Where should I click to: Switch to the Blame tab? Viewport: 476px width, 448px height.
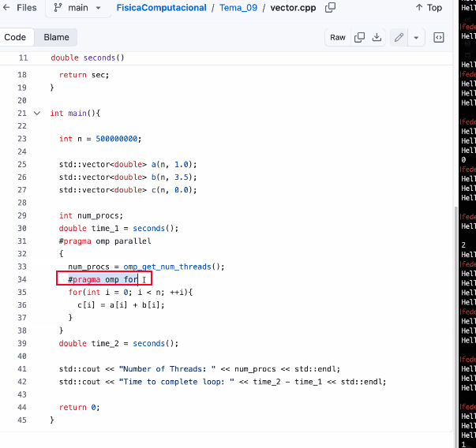57,37
